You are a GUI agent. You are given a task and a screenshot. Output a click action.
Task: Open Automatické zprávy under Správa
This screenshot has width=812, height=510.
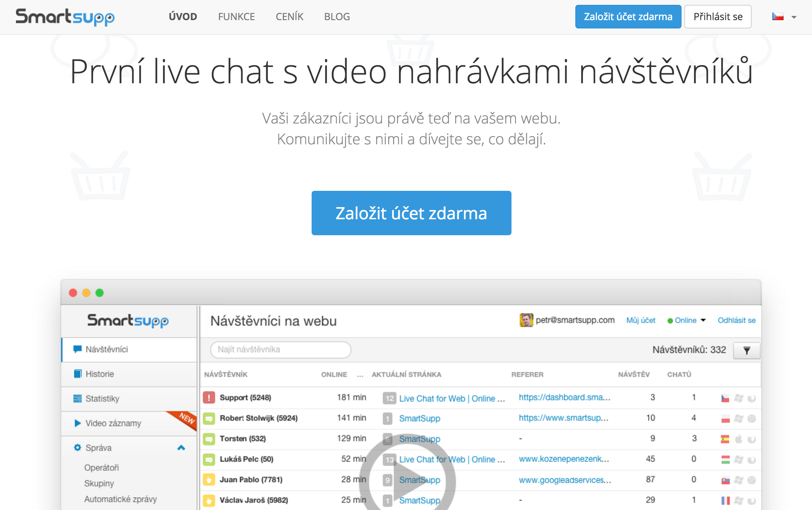click(120, 499)
